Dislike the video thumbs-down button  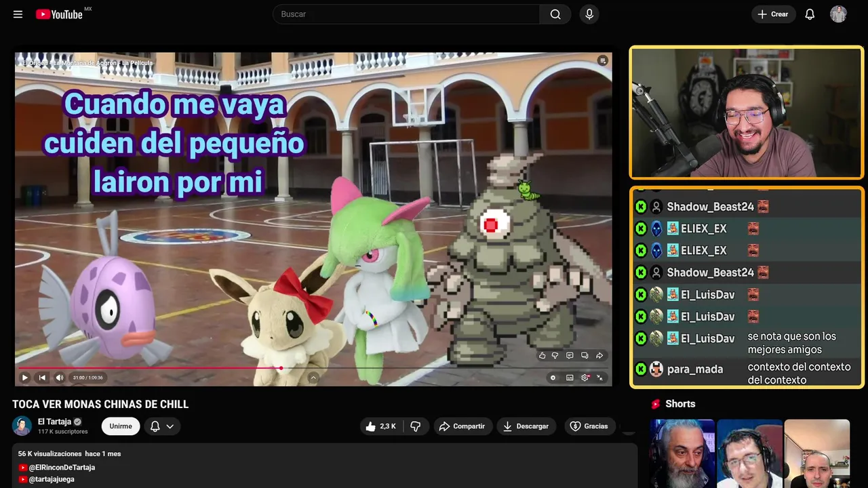click(x=416, y=426)
